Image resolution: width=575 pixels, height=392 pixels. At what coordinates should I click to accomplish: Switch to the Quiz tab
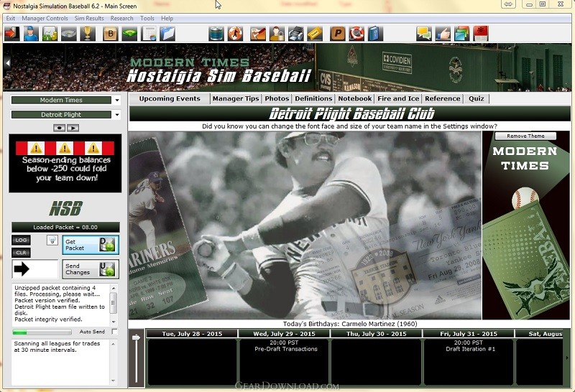pyautogui.click(x=477, y=98)
